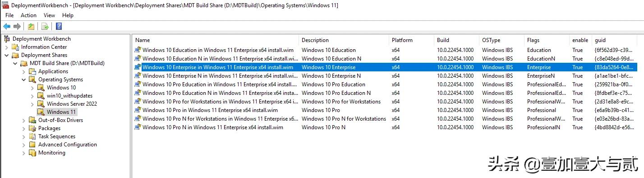
Task: Click the Operating Systems folder icon
Action: coord(32,80)
